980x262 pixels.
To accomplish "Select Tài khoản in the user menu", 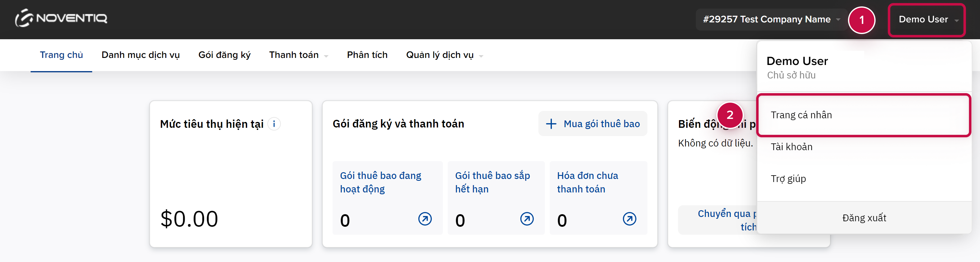I will click(791, 147).
